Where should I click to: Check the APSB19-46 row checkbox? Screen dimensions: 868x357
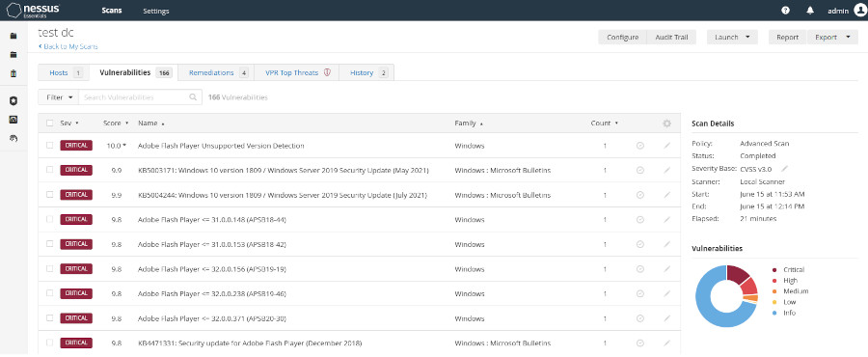coord(50,293)
